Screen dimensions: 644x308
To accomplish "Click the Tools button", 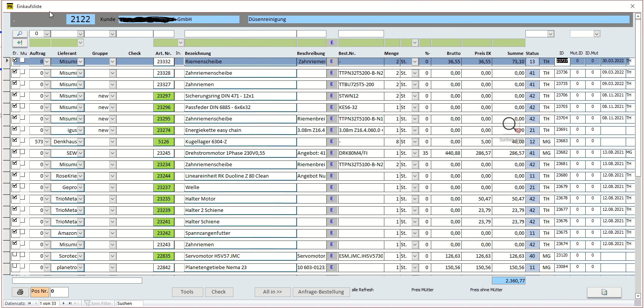I will click(187, 292).
